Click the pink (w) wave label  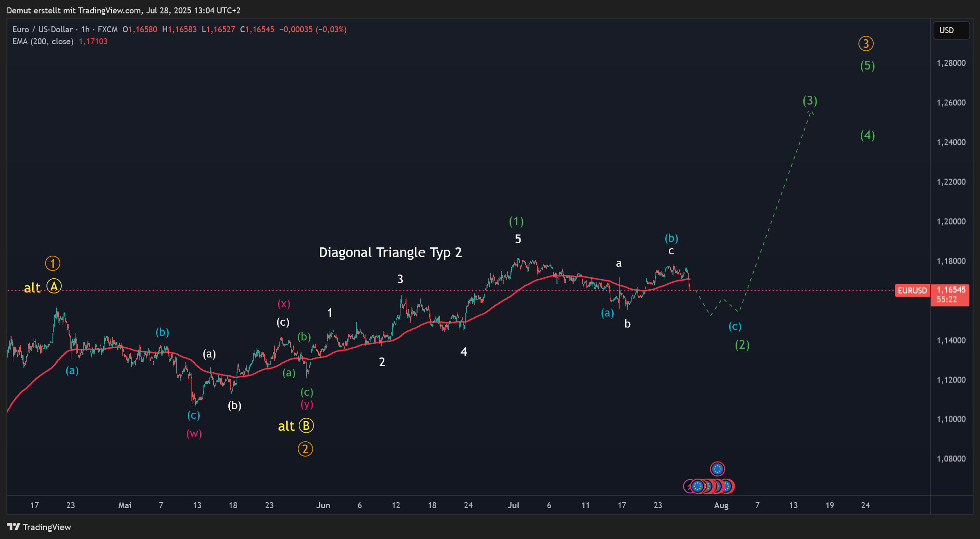point(194,434)
